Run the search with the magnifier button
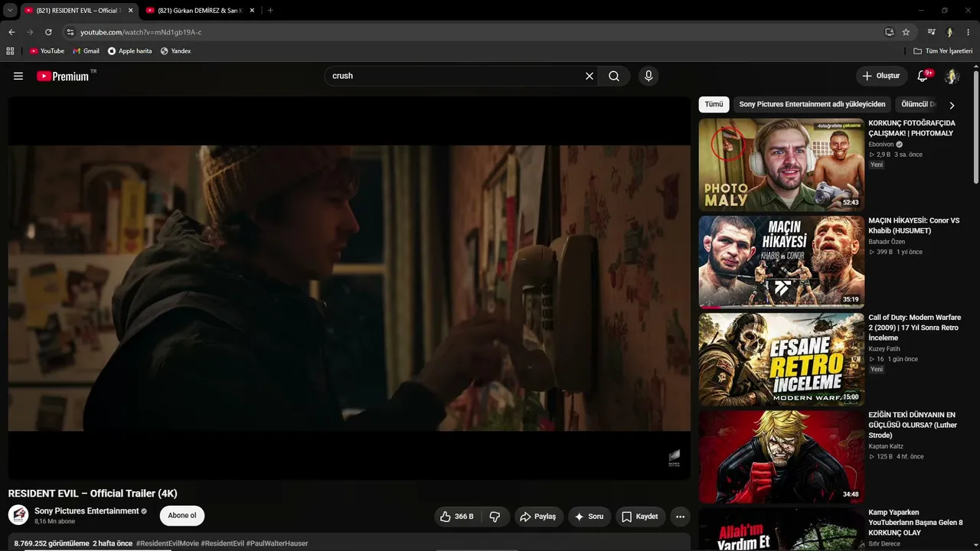The width and height of the screenshot is (980, 551). pos(614,76)
